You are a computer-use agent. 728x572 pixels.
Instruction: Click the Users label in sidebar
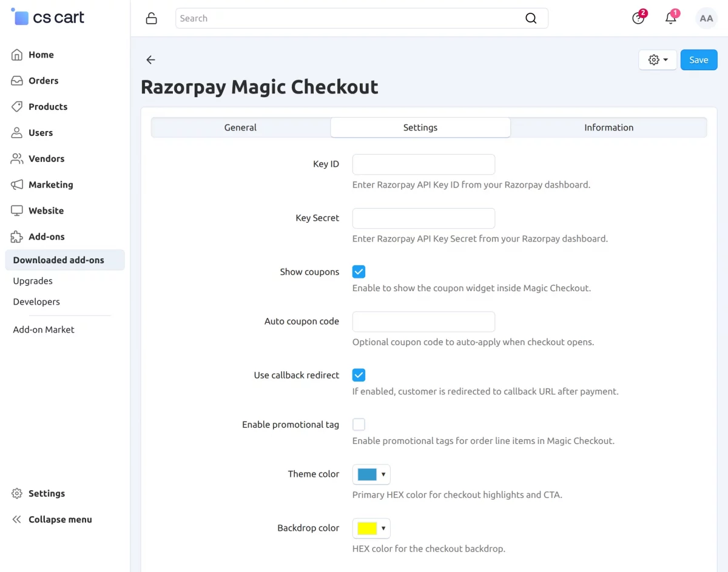click(41, 133)
